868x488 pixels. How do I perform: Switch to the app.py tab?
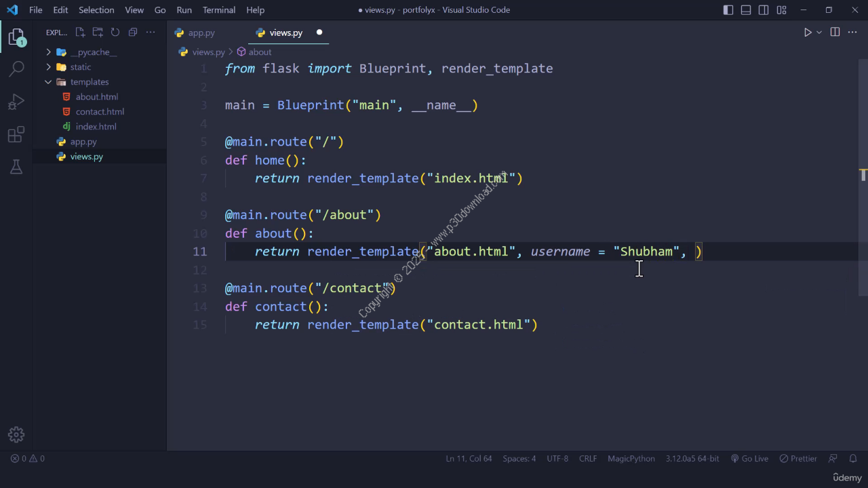(201, 33)
